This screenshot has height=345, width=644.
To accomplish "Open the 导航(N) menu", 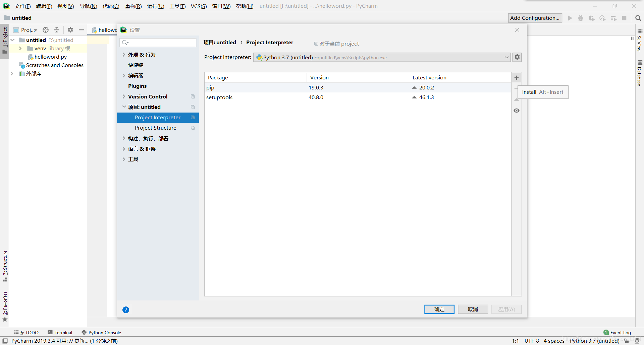I will pyautogui.click(x=88, y=6).
